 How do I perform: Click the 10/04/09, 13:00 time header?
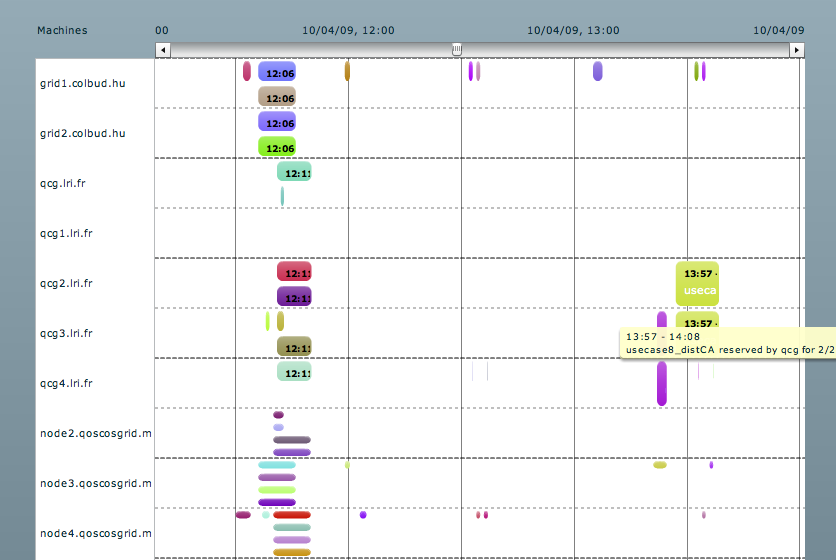coord(573,30)
